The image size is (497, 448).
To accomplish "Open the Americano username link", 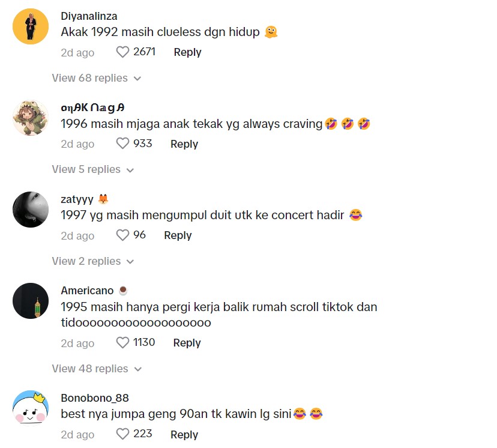I will (87, 291).
